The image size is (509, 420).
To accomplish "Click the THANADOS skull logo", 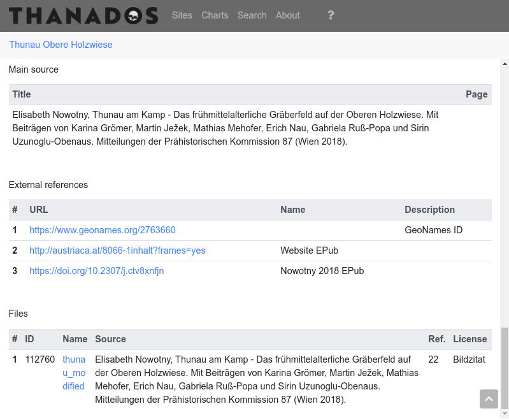I will pyautogui.click(x=83, y=15).
